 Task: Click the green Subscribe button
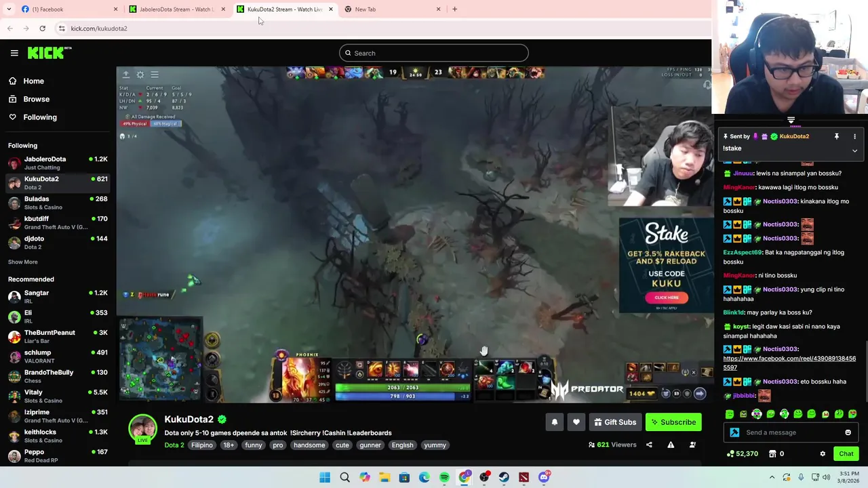coord(673,422)
